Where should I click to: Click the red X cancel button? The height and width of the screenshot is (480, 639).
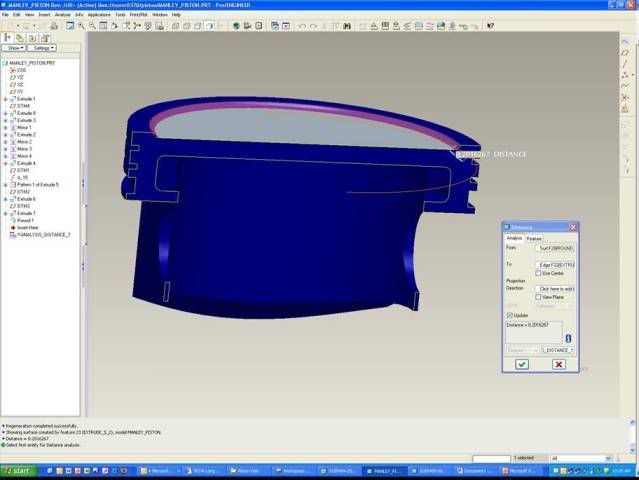[x=558, y=364]
